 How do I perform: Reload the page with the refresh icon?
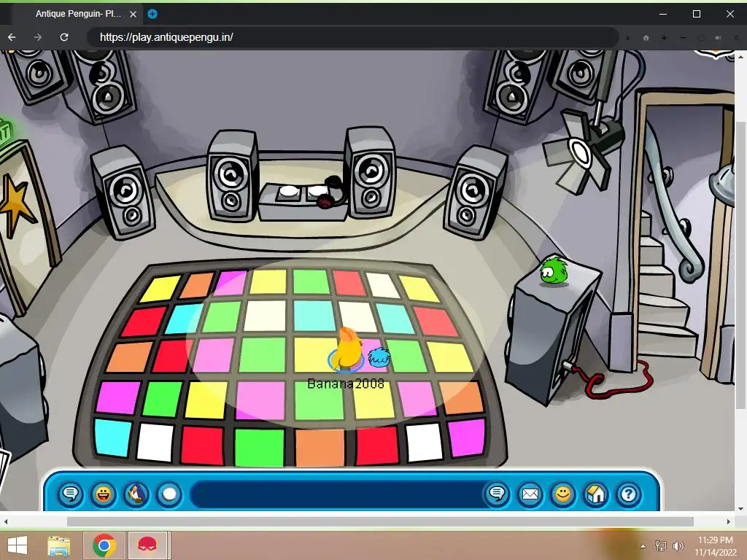(64, 37)
